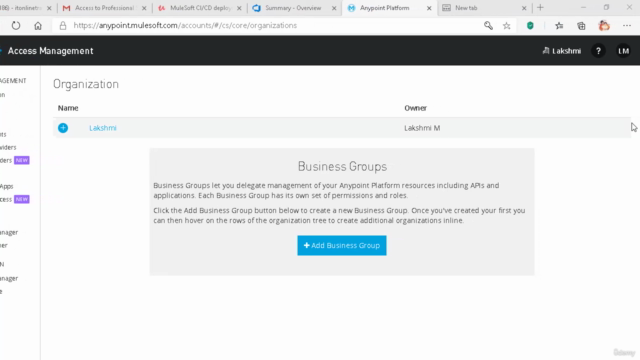Open the LM user account avatar
Viewport: 640px width, 360px height.
[x=623, y=51]
